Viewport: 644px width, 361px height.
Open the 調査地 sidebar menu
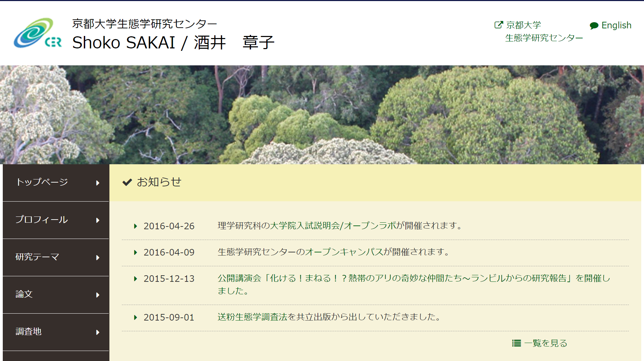tap(56, 332)
